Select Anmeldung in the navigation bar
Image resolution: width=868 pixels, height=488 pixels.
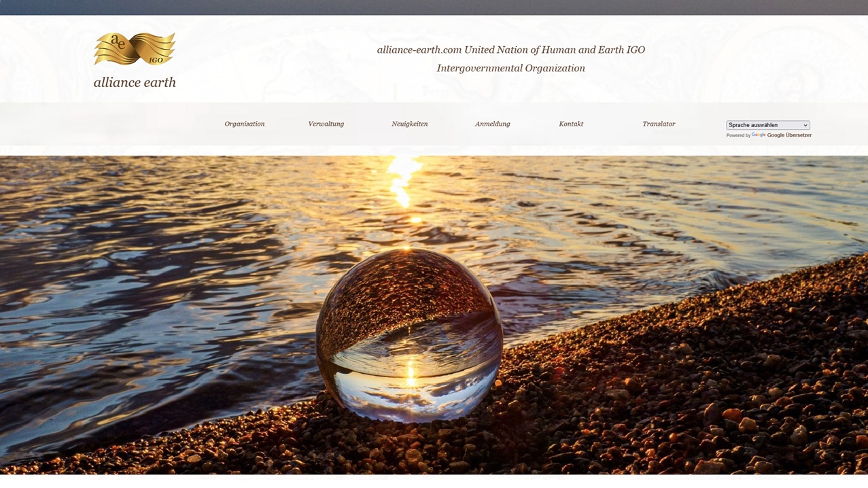pos(493,124)
